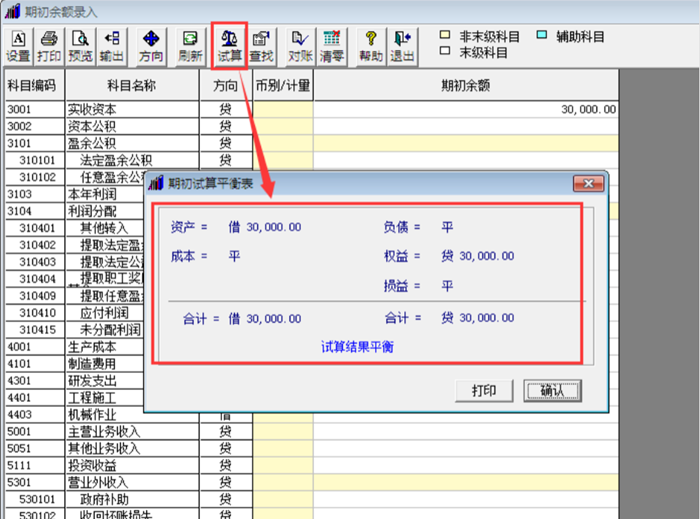Screen dimensions: 700x519
Task: Open 帮助 help question mark icon
Action: pos(371,46)
